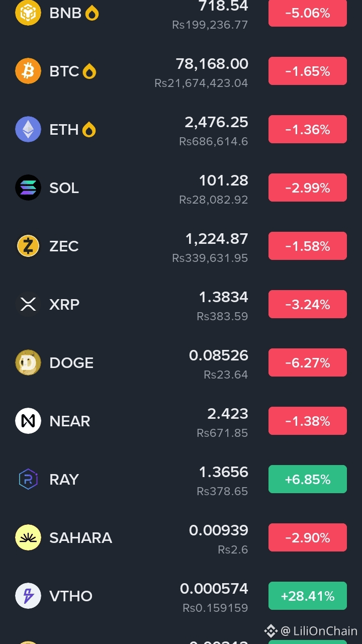Open the XRP logo icon
The height and width of the screenshot is (644, 362).
[28, 304]
